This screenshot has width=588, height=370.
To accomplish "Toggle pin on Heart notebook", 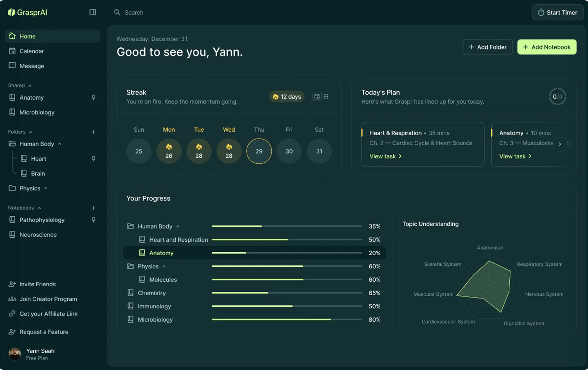I will point(93,159).
